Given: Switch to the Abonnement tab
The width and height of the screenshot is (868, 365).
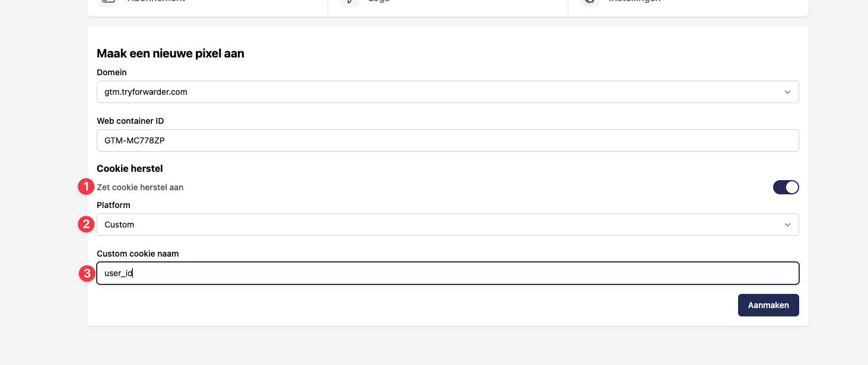Looking at the screenshot, I should (x=156, y=2).
